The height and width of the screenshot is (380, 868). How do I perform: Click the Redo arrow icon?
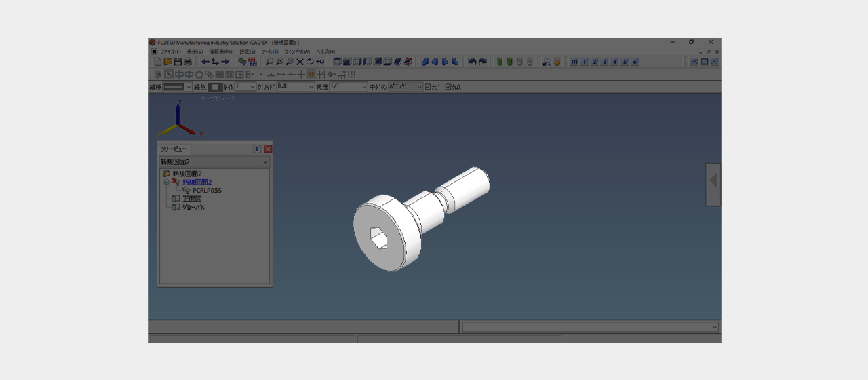click(482, 62)
